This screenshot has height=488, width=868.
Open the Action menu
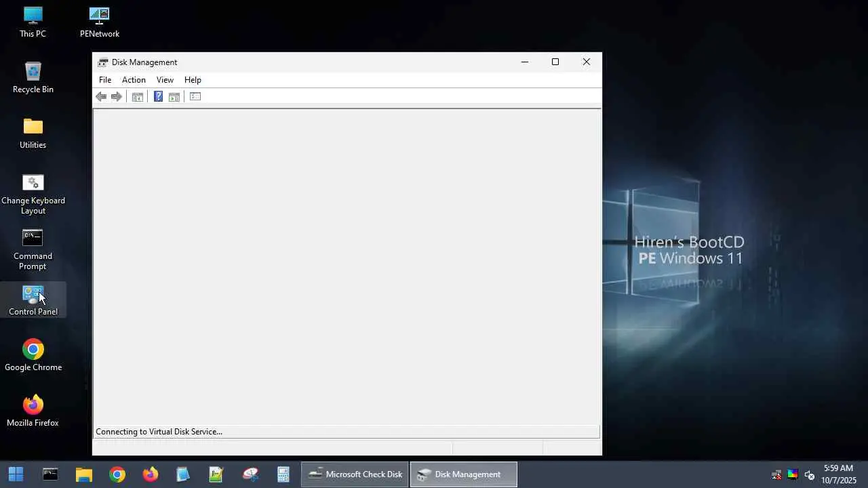click(134, 80)
